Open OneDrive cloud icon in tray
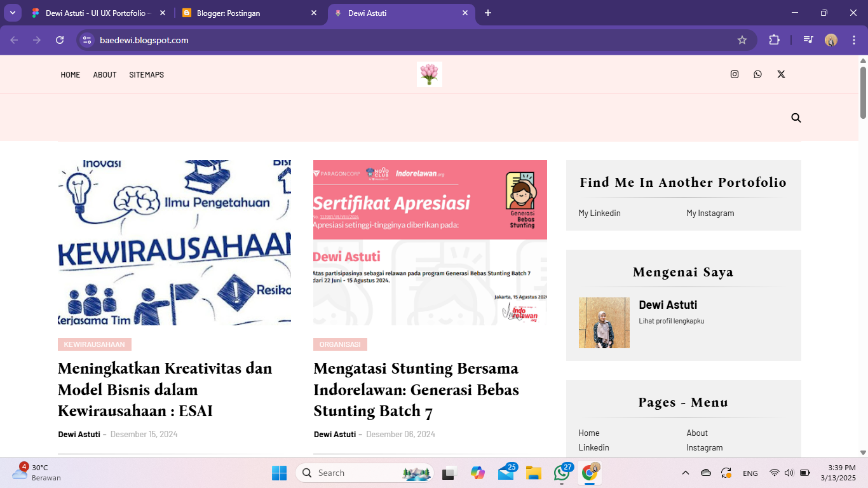 (x=706, y=473)
